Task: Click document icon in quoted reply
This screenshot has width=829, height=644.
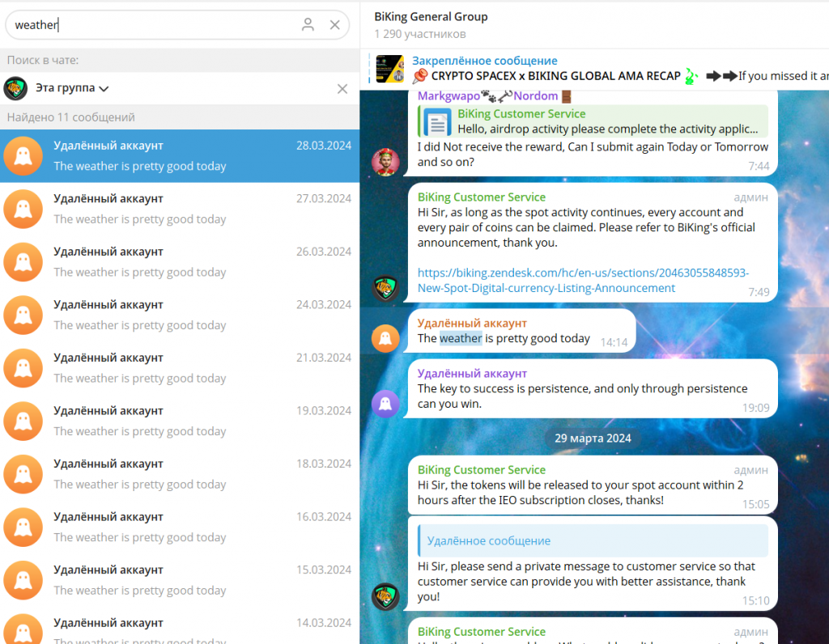Action: 437,122
